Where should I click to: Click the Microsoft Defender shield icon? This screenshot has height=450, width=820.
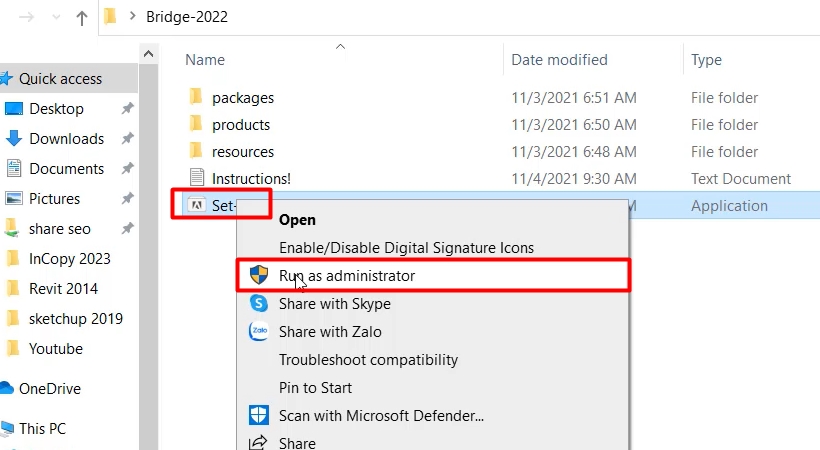(x=258, y=414)
